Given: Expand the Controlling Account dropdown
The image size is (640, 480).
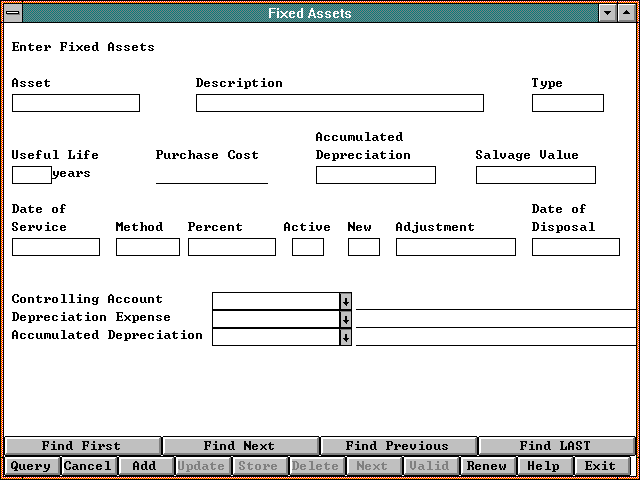Looking at the screenshot, I should pyautogui.click(x=346, y=301).
